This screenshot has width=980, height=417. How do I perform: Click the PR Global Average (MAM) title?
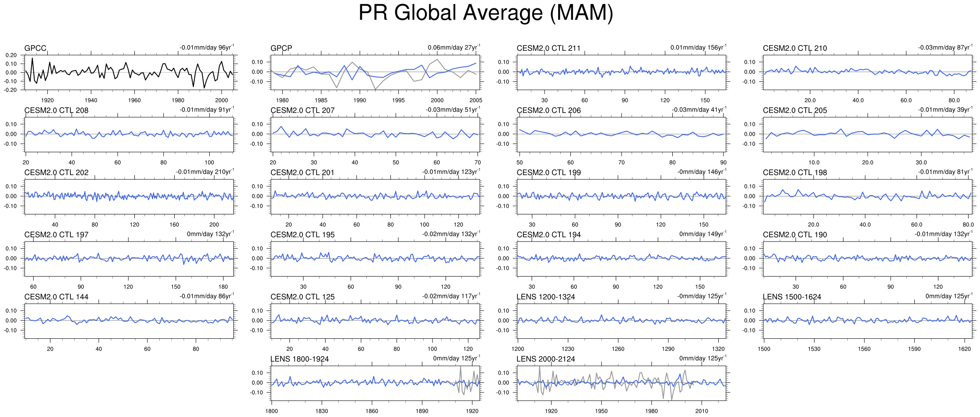485,13
